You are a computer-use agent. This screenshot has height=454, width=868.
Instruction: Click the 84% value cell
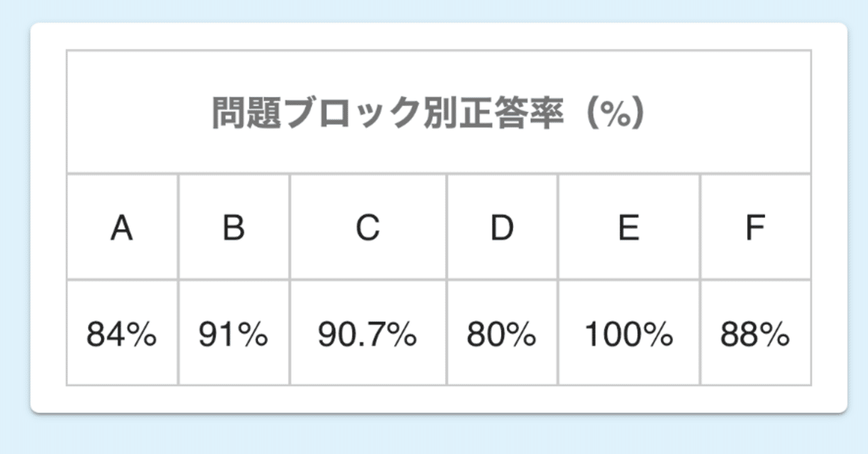pyautogui.click(x=122, y=335)
